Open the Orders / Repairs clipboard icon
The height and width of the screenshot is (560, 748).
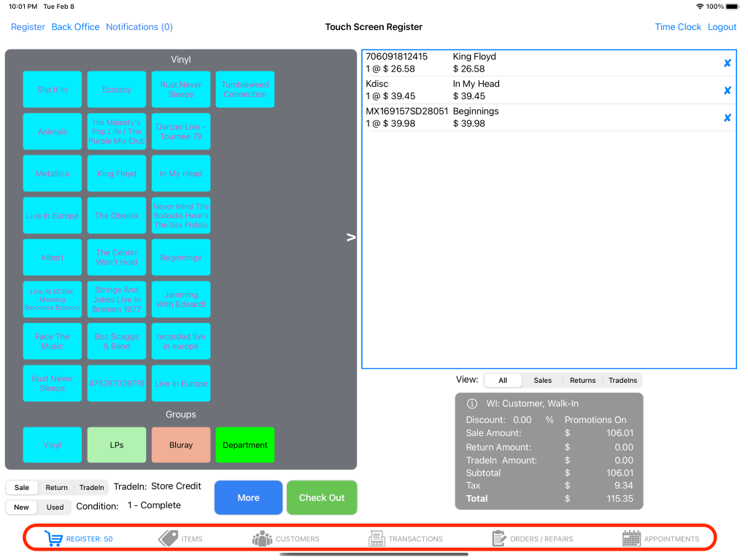tap(499, 539)
